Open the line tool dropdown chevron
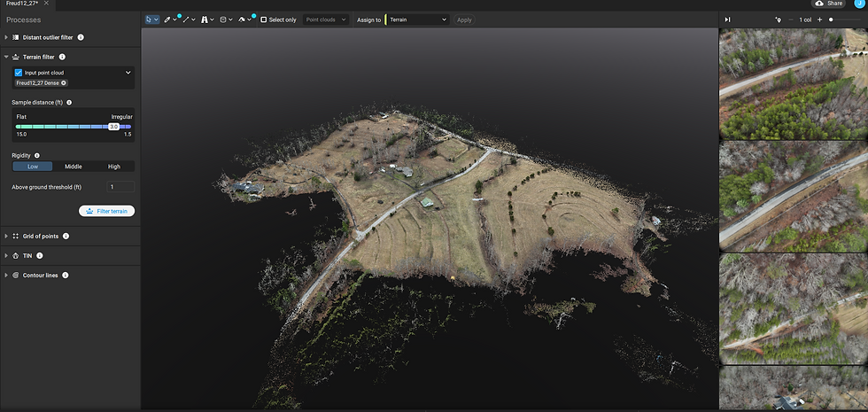The width and height of the screenshot is (868, 412). pyautogui.click(x=193, y=19)
